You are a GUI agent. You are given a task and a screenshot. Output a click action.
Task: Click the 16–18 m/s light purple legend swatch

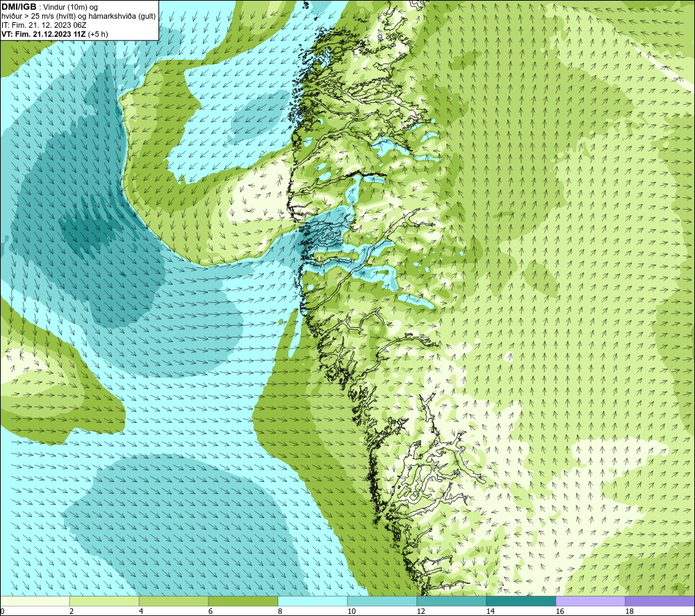590,601
